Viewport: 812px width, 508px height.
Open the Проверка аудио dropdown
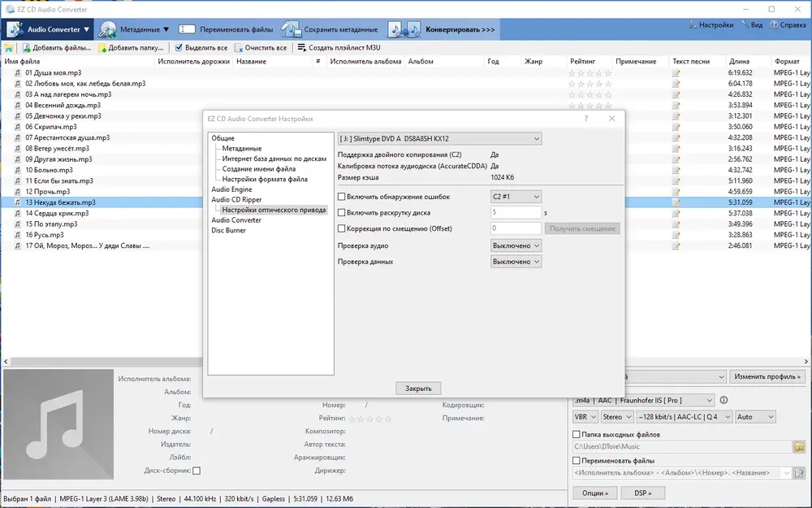[x=516, y=245]
